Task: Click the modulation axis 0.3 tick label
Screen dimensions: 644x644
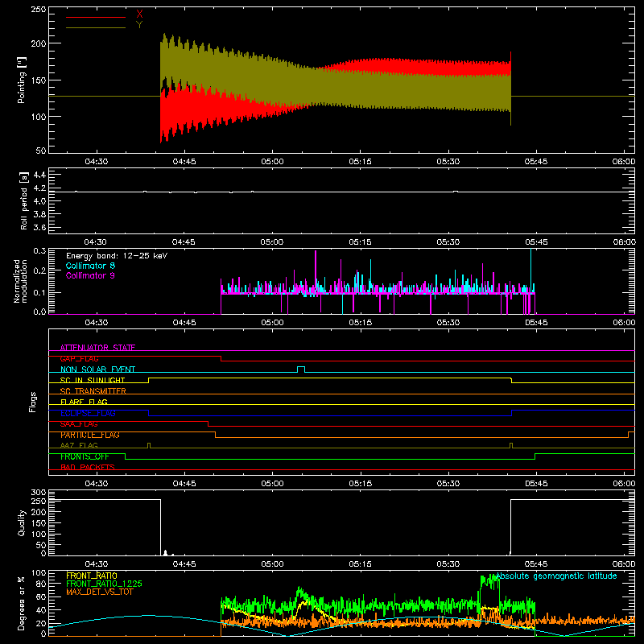Action: pos(39,250)
